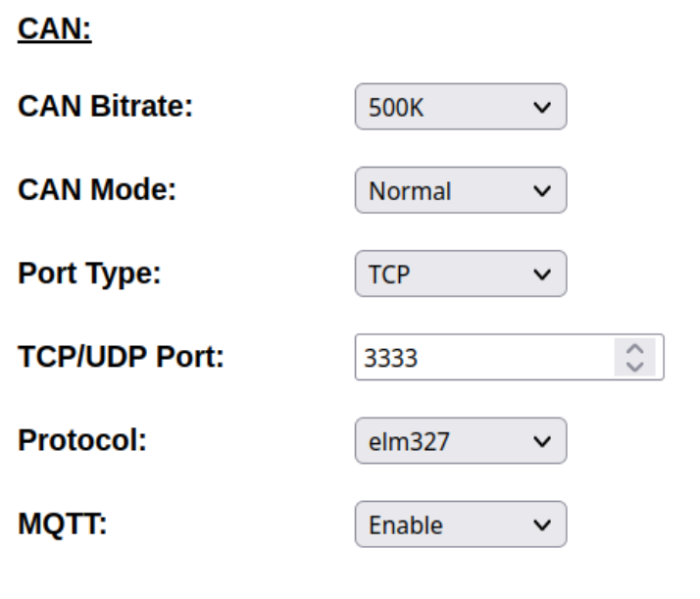Click the TCP/UDP Port label text

[x=121, y=357]
